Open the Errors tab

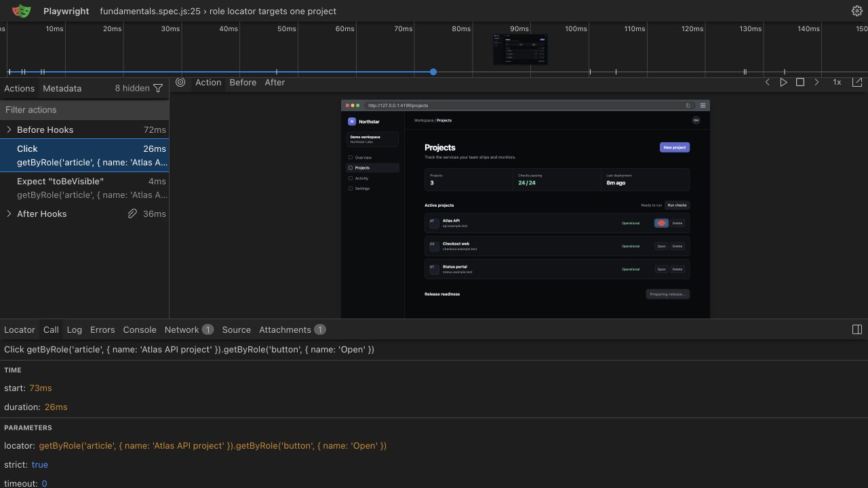(x=102, y=329)
